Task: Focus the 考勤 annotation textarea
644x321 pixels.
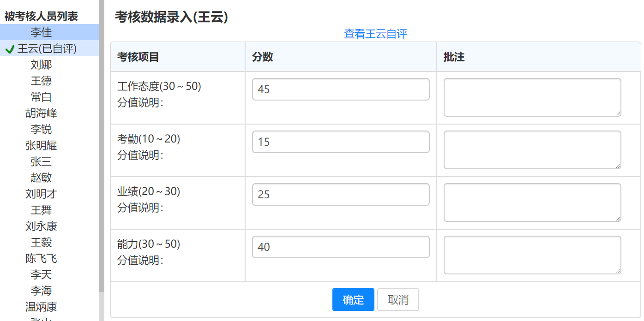Action: coord(532,149)
